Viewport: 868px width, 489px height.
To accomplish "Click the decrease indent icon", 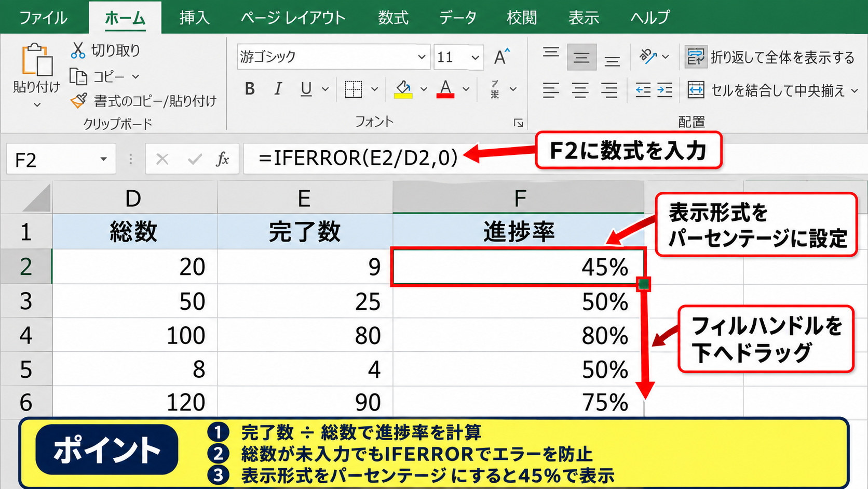I will tap(643, 90).
